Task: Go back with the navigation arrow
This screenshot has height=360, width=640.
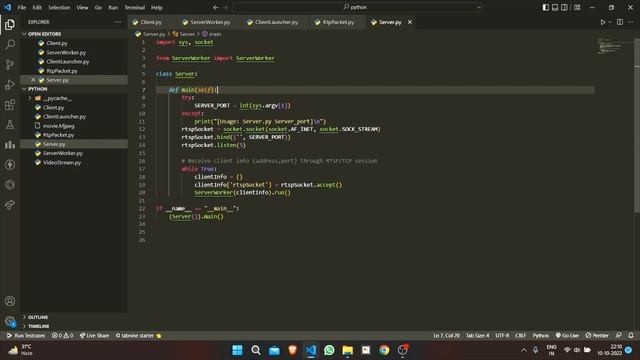Action: tap(216, 7)
